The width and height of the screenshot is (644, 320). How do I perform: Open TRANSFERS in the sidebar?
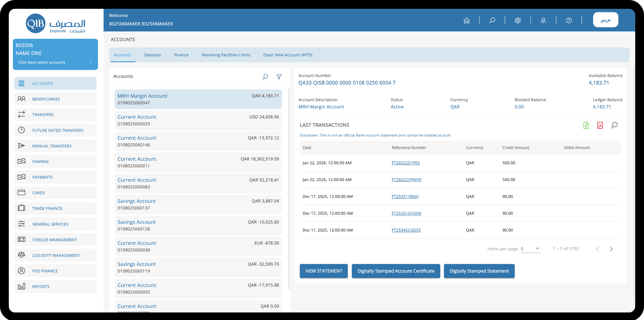tap(55, 115)
